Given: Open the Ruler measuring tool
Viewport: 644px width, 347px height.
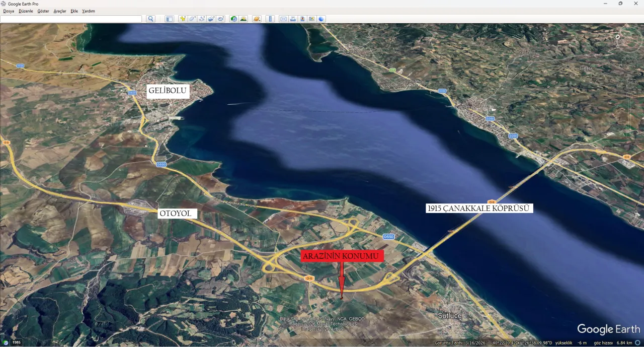Looking at the screenshot, I should click(x=270, y=19).
